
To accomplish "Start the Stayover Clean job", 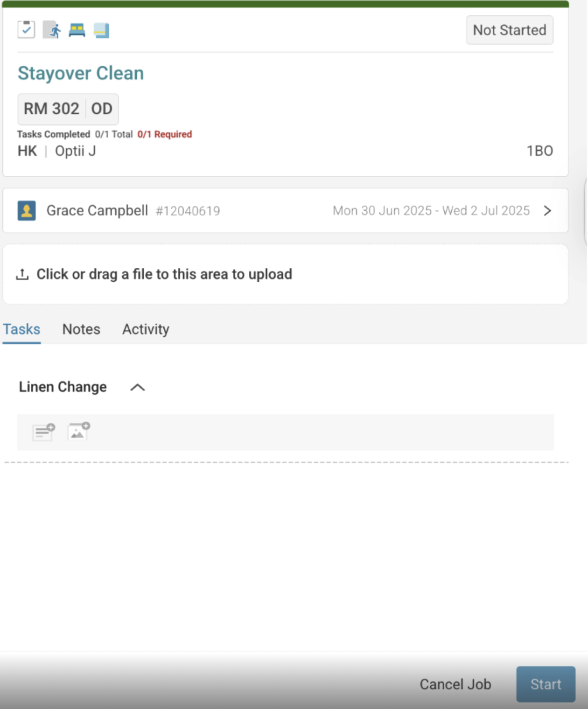I will tap(546, 684).
